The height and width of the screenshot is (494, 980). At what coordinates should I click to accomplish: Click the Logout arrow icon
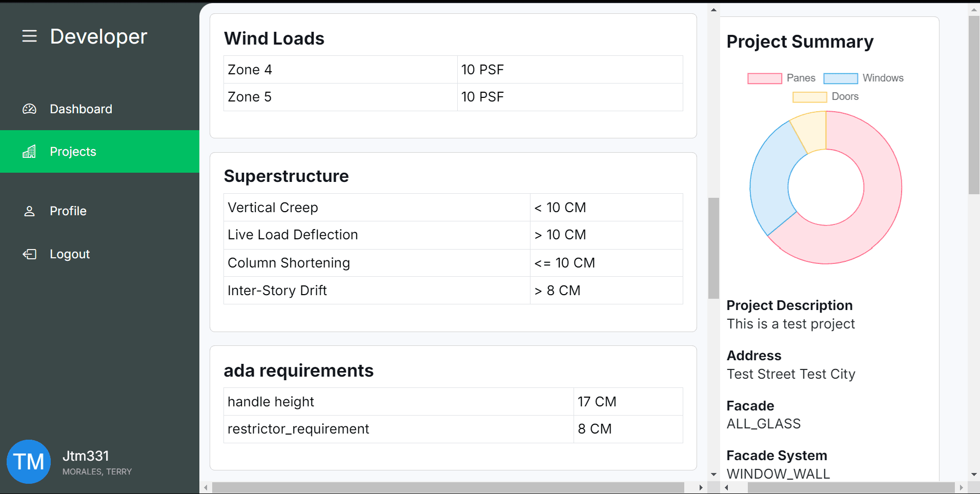click(x=30, y=254)
